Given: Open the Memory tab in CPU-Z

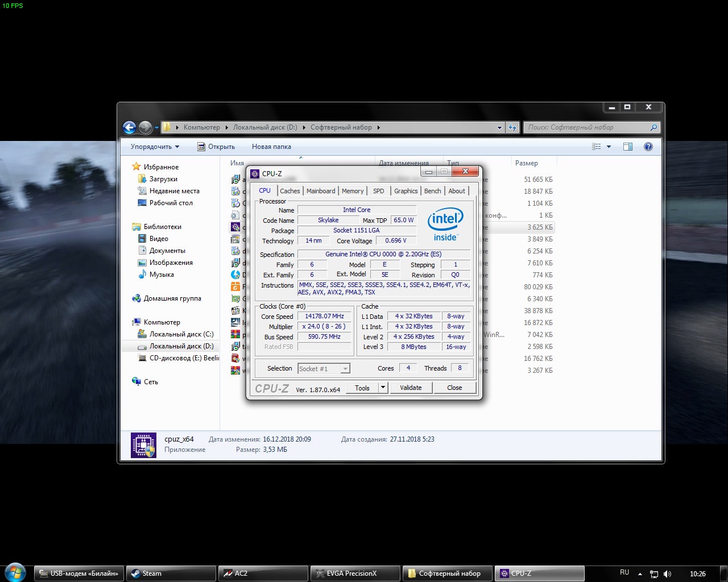Looking at the screenshot, I should pos(353,191).
